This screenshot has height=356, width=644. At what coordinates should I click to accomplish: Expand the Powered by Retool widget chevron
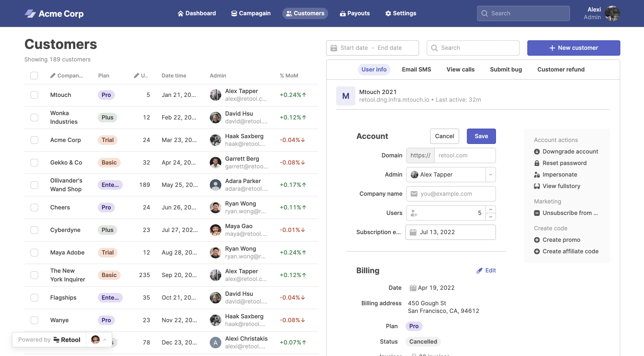[105, 339]
